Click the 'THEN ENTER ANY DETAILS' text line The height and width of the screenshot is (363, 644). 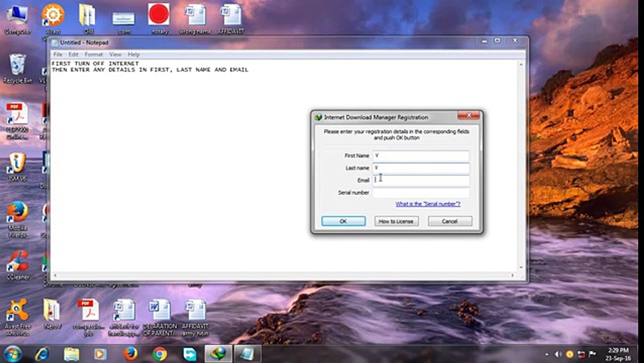(x=150, y=70)
